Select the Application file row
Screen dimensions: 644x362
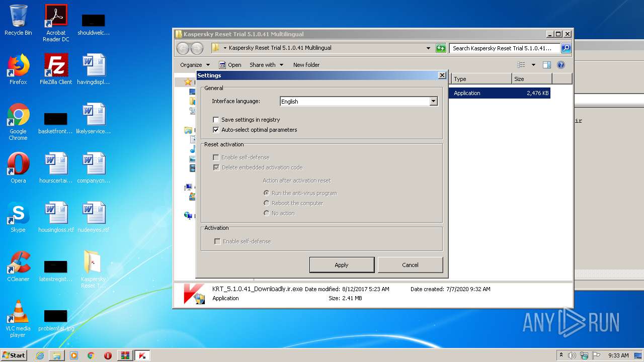[500, 93]
